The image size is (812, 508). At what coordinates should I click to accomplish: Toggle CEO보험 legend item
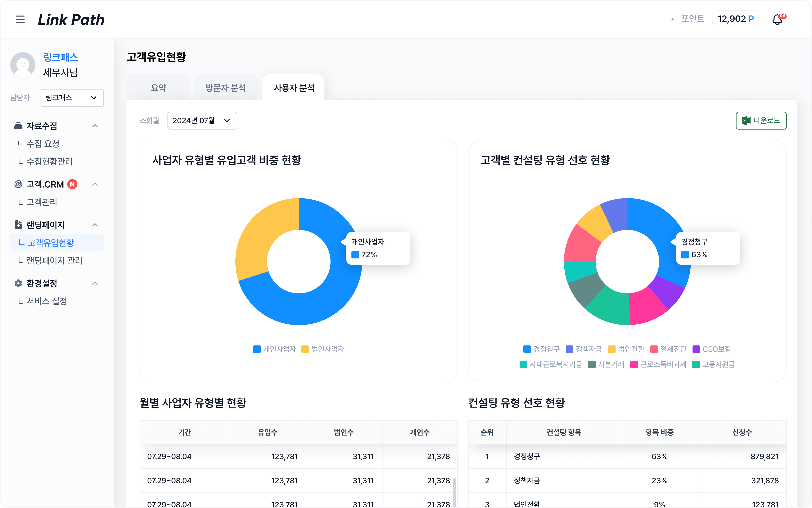pyautogui.click(x=712, y=349)
